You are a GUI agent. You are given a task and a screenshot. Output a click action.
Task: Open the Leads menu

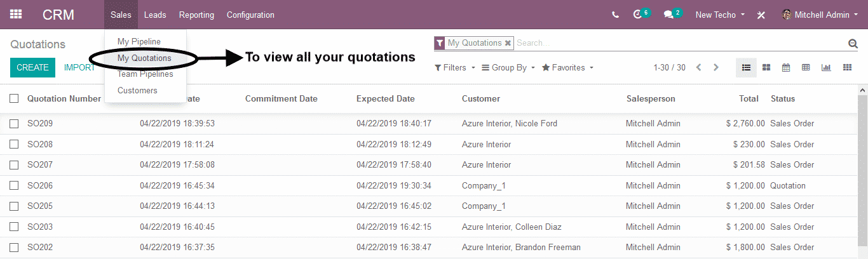(x=155, y=15)
